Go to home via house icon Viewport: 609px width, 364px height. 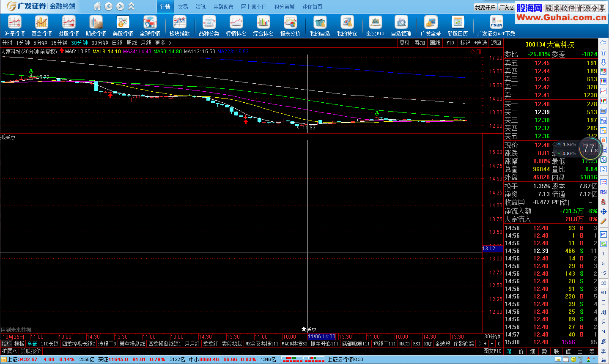[97, 6]
